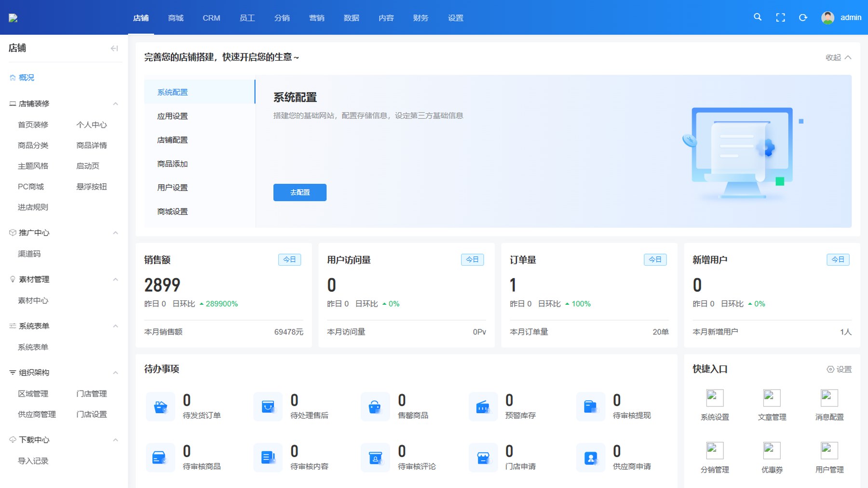
Task: Open 文章管理 quick entry icon
Action: (x=772, y=398)
